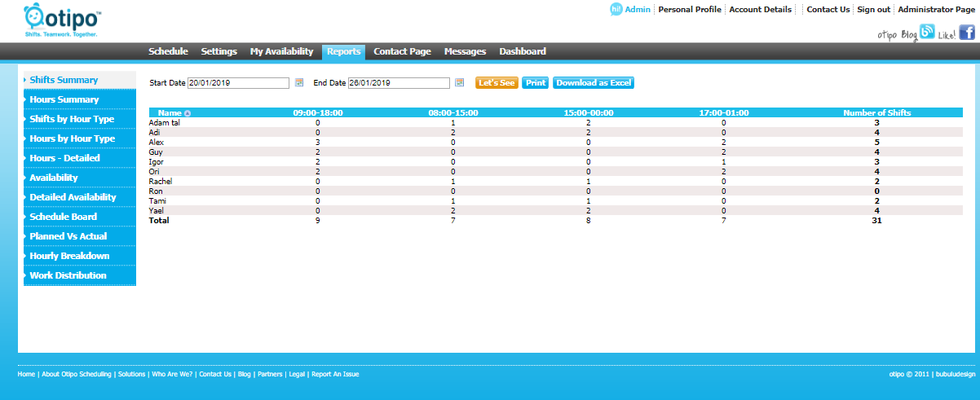Expand the Planned Vs Actual report
The width and height of the screenshot is (980, 400).
tap(68, 236)
